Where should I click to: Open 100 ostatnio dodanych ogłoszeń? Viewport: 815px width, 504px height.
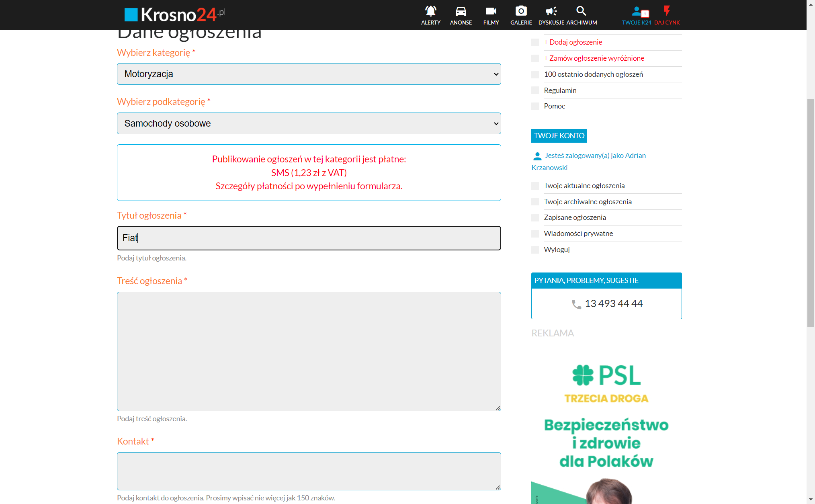[593, 74]
